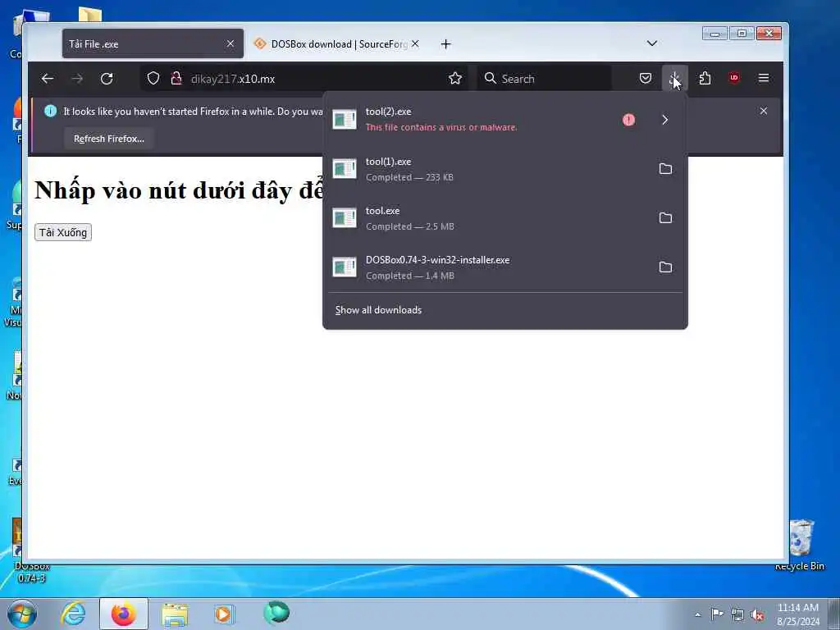The width and height of the screenshot is (840, 630).
Task: Select the Recycle Bin desktop icon
Action: (x=800, y=546)
